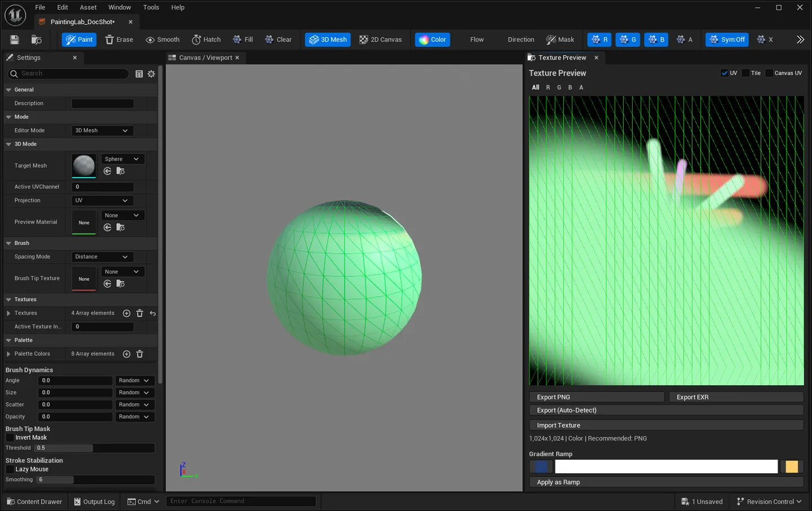
Task: Enable the Canvas UV checkbox
Action: (x=769, y=73)
